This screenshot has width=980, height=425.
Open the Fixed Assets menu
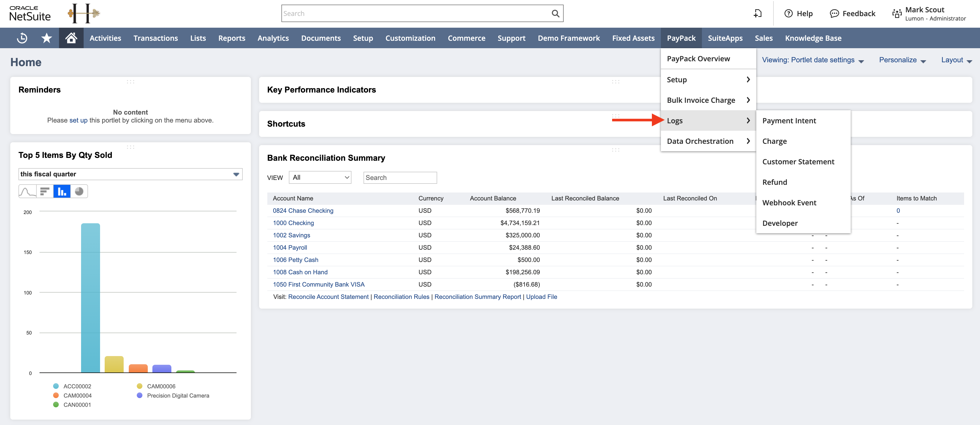(x=633, y=38)
